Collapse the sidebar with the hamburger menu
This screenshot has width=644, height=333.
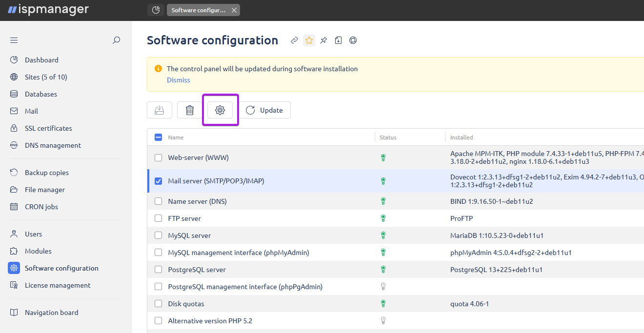click(x=14, y=40)
